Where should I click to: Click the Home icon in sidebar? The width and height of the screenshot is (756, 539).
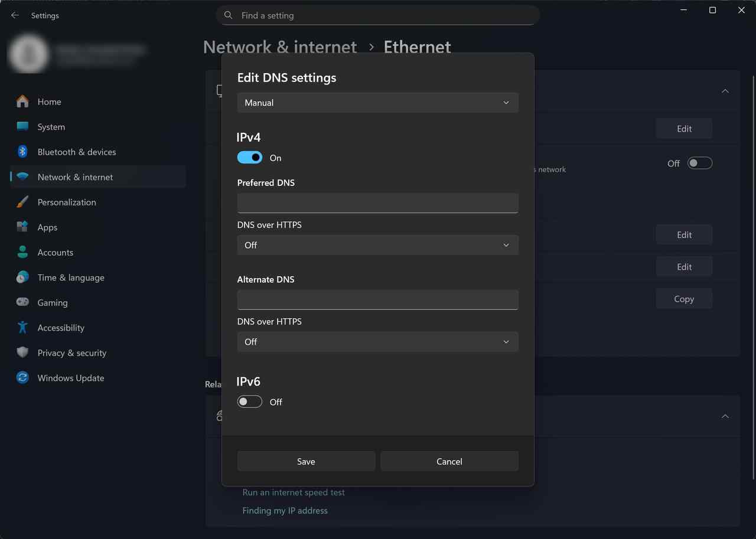(x=22, y=102)
